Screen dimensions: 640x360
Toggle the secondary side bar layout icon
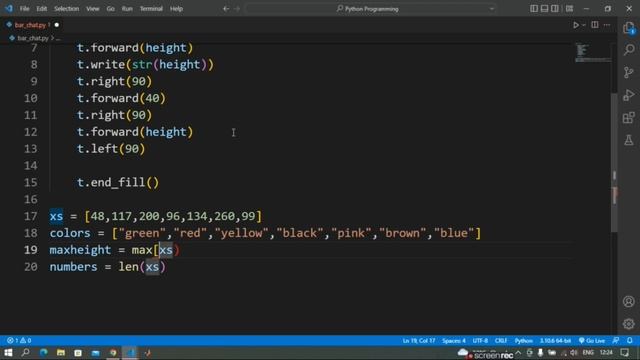(x=555, y=9)
